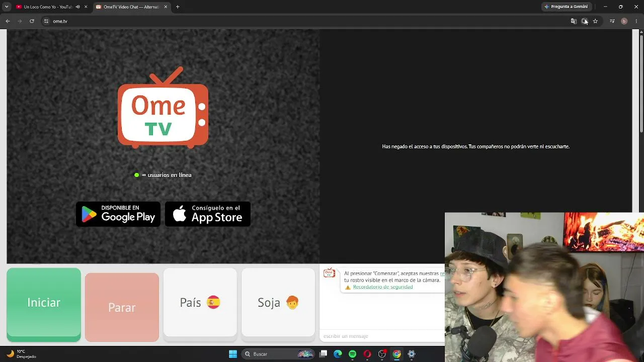This screenshot has width=644, height=362.
Task: Go forward to the next page
Action: tap(20, 21)
